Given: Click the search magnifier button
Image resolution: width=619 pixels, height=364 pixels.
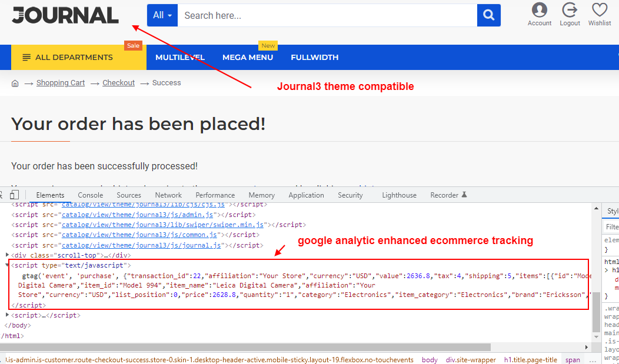Looking at the screenshot, I should click(x=488, y=15).
